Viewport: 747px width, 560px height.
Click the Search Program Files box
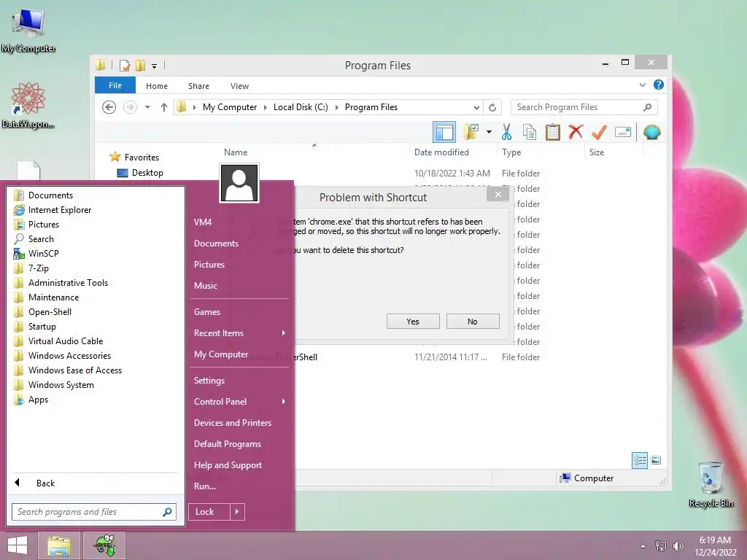click(584, 107)
